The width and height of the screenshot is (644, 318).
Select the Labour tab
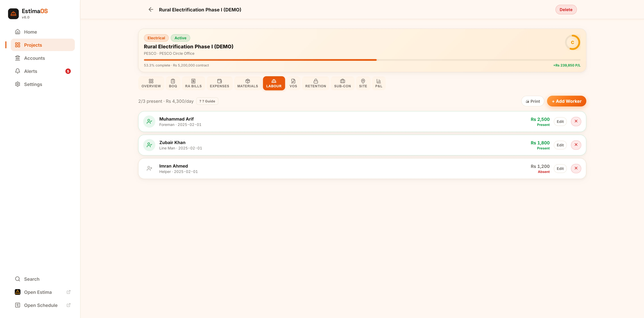click(x=274, y=83)
